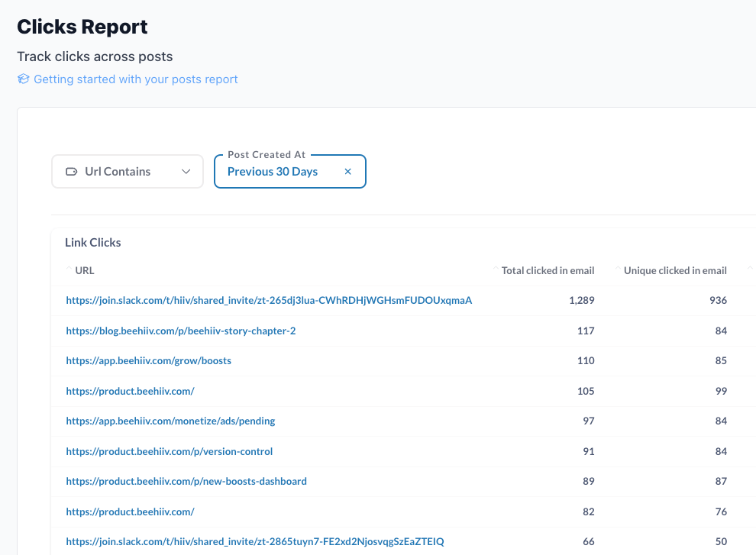
Task: Click the Clicks Report page heading
Action: coord(82,27)
